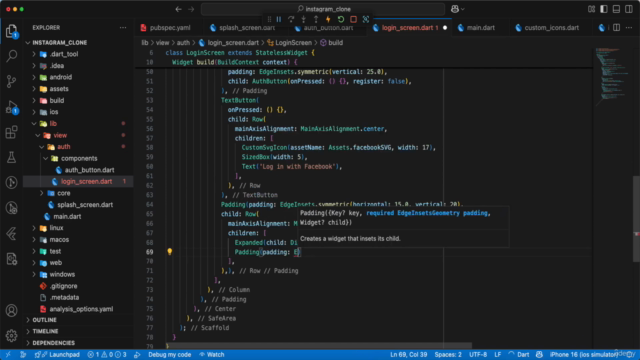Go back with navigation arrow
Viewport: 640px width, 360px height.
[x=178, y=9]
